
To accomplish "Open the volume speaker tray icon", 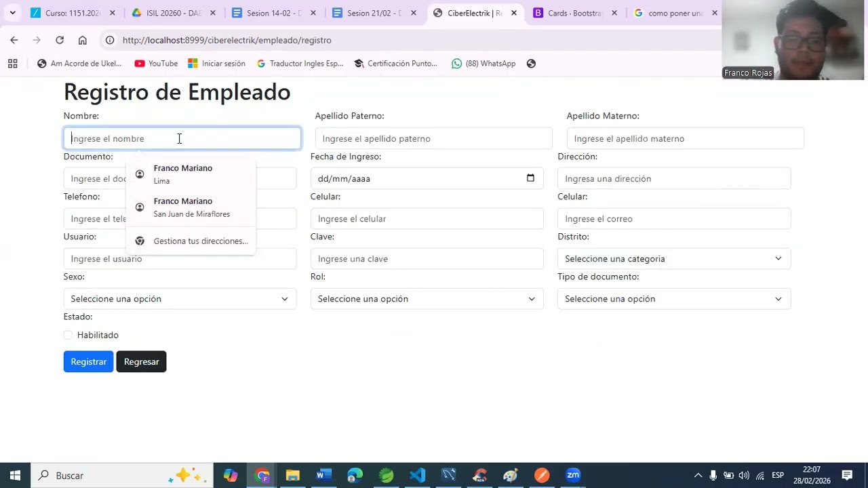I will click(x=744, y=475).
